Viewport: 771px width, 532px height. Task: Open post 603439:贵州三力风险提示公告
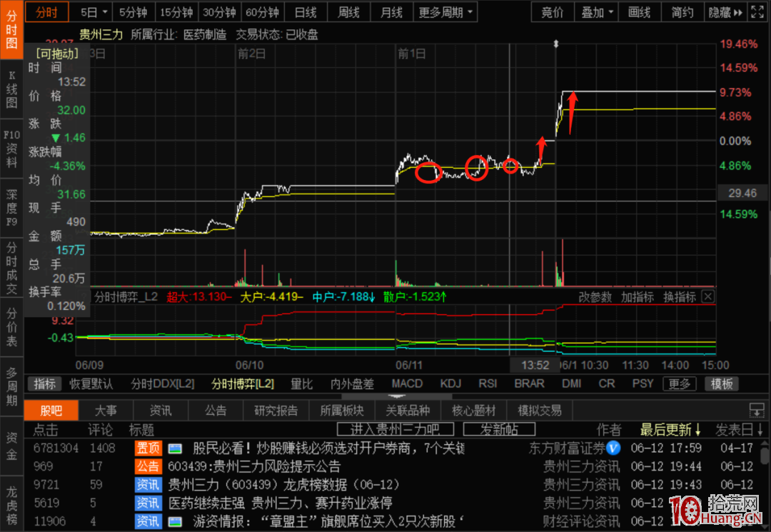(x=253, y=466)
